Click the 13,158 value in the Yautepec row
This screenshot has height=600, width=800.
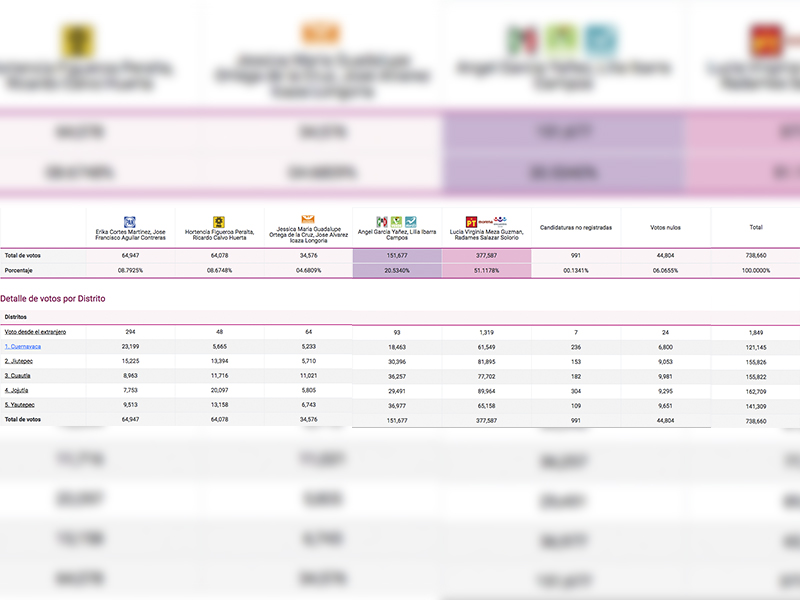click(x=219, y=405)
